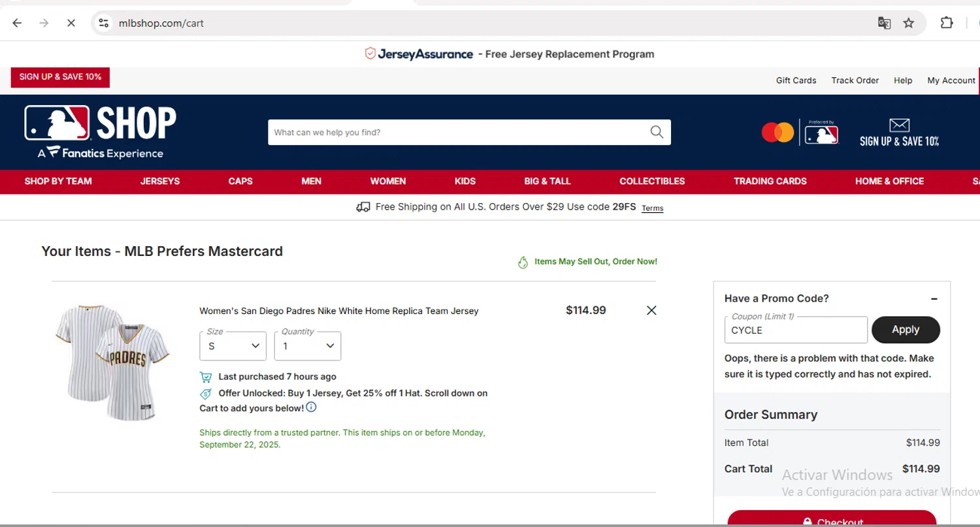
Task: Open My Account link
Action: click(951, 80)
